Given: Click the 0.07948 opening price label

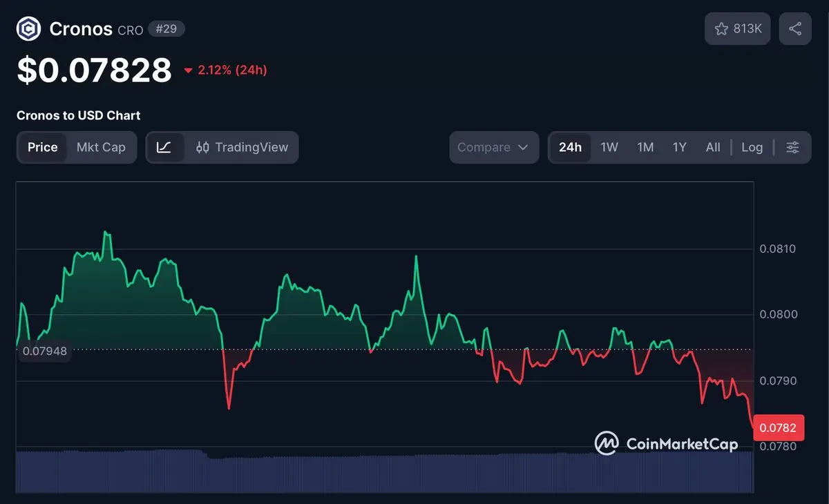Looking at the screenshot, I should pyautogui.click(x=45, y=351).
